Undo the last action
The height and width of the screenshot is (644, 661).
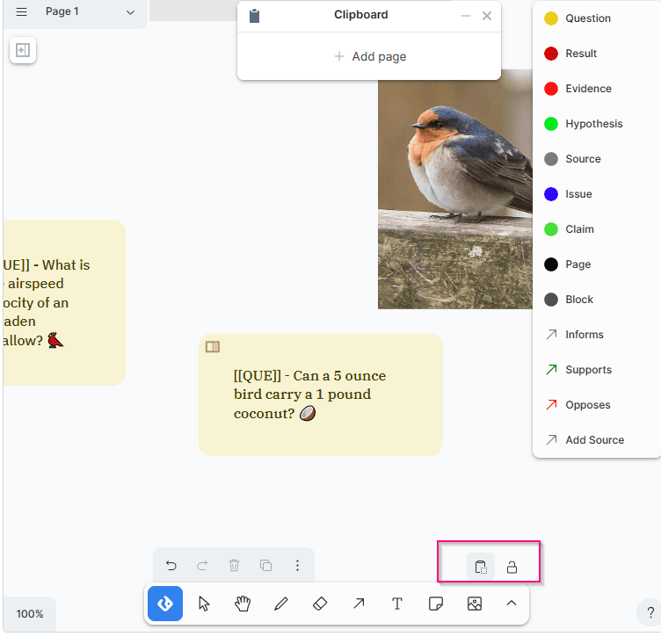point(171,565)
